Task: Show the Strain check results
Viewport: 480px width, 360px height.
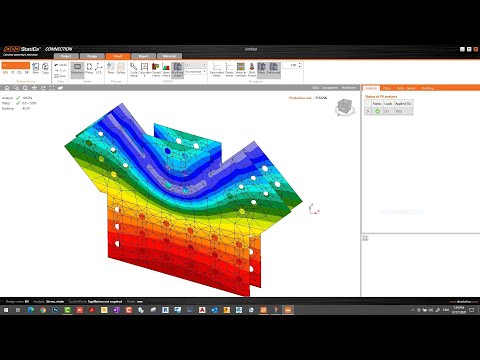Action: tap(166, 69)
